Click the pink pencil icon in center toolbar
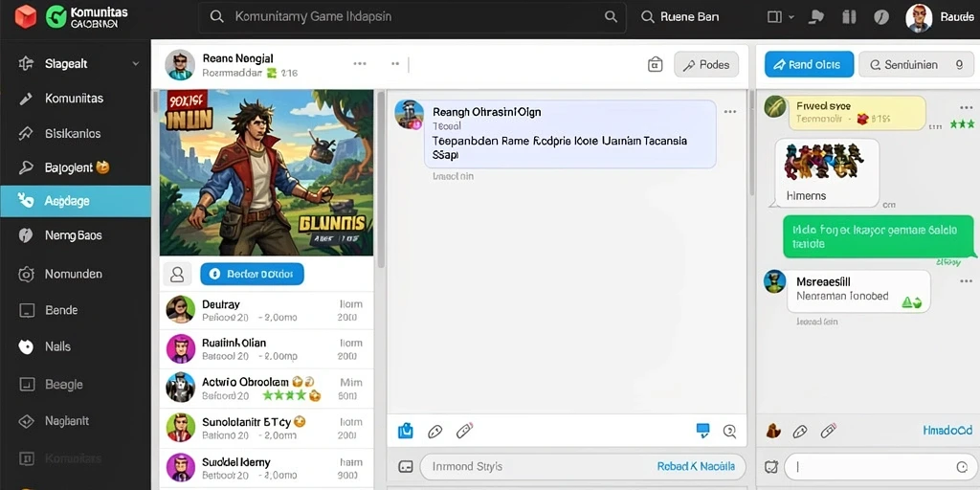 pos(464,430)
